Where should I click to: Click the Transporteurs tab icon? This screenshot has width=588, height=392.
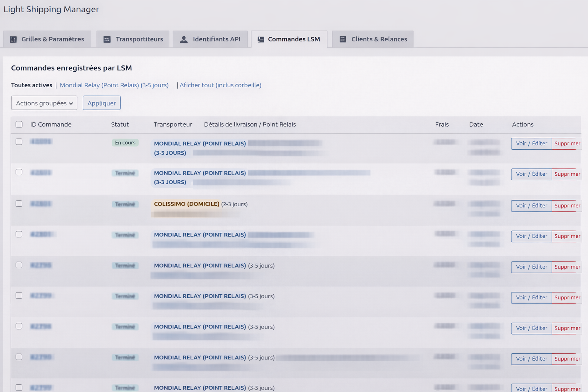click(107, 39)
